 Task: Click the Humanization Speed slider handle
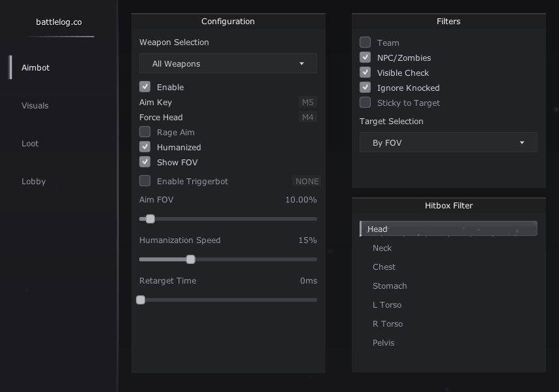click(191, 259)
